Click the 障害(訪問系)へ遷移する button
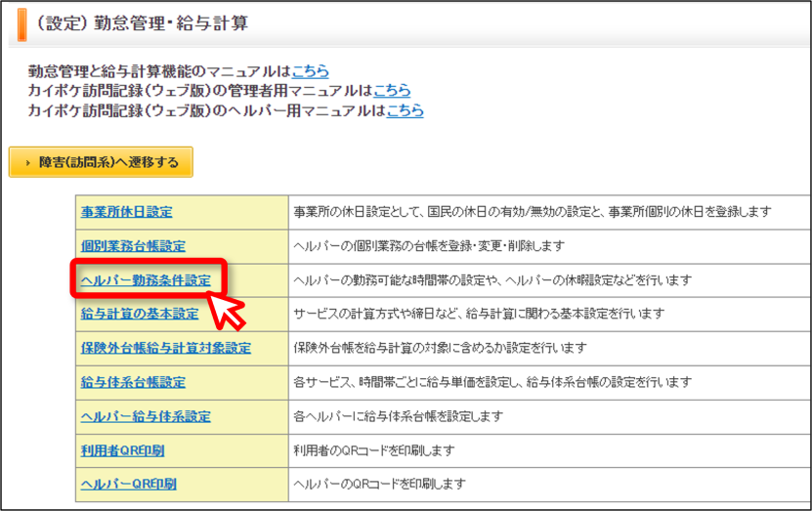The height and width of the screenshot is (511, 812). 101,162
